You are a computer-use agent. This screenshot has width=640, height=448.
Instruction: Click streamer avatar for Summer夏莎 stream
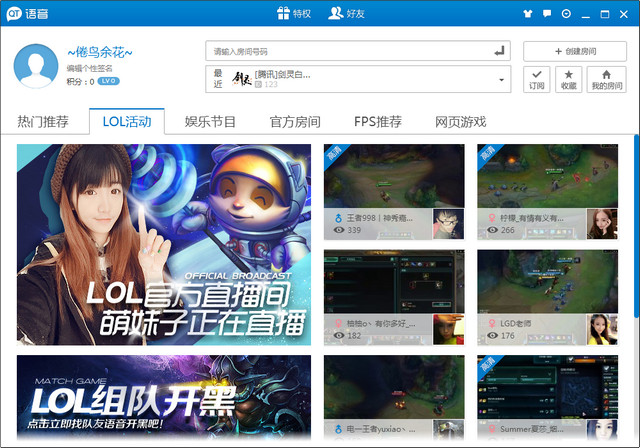click(x=602, y=430)
